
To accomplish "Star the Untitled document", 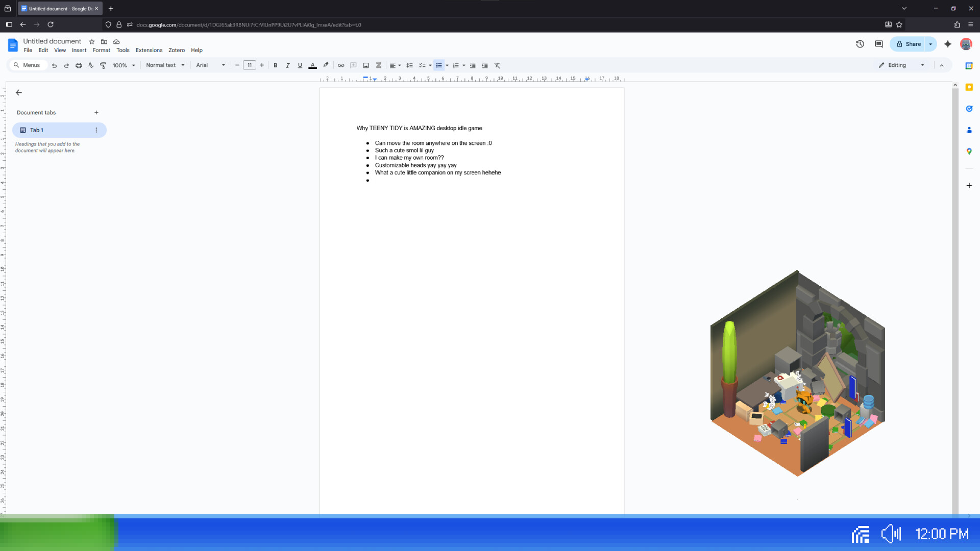I will pyautogui.click(x=92, y=41).
